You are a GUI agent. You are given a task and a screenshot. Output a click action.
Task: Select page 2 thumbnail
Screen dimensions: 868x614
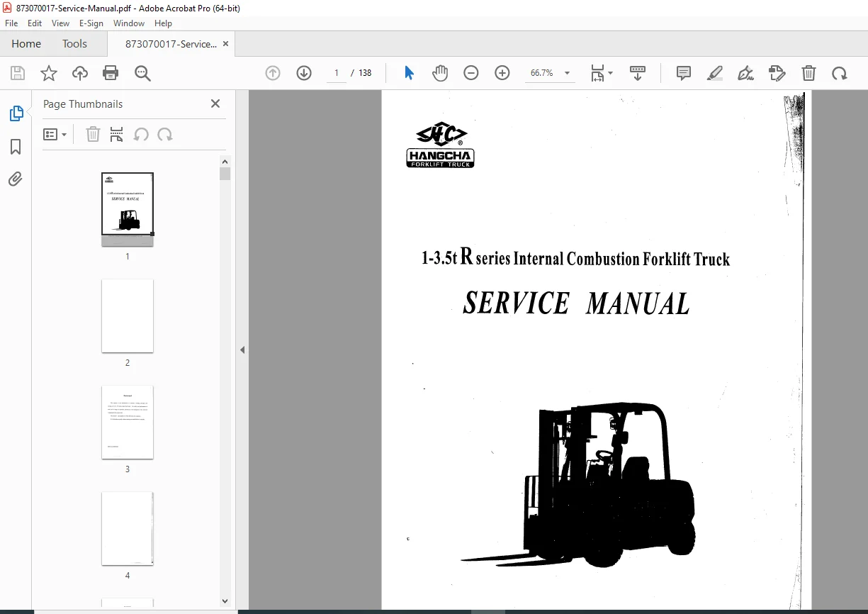(128, 316)
